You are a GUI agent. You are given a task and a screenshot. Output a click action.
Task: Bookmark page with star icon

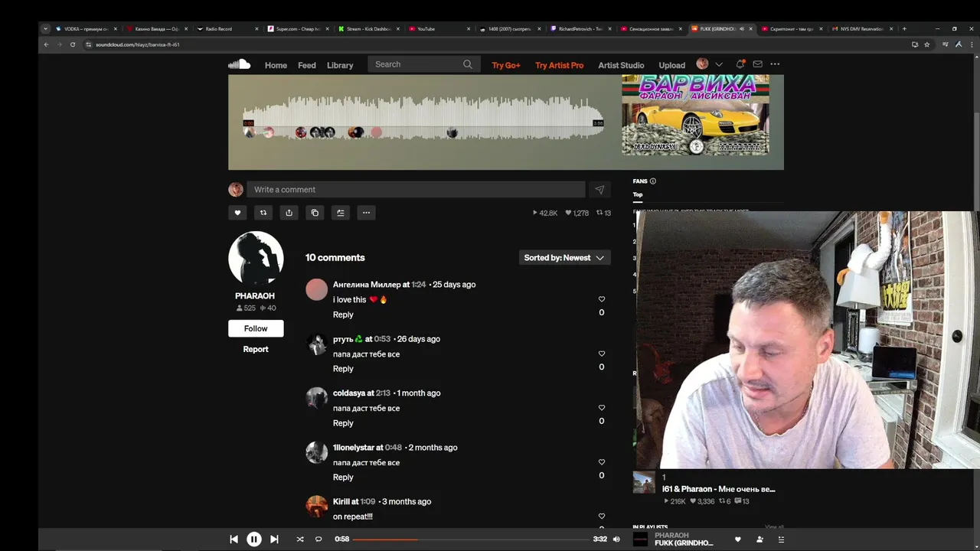(926, 44)
